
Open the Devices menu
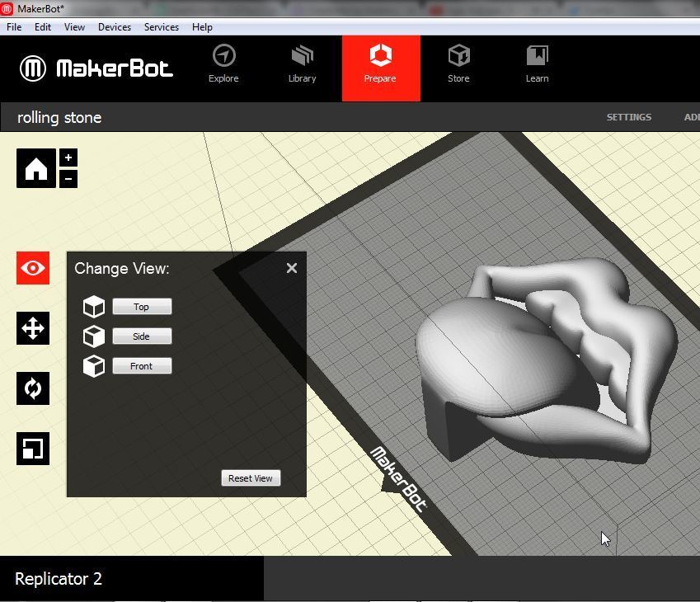click(115, 27)
